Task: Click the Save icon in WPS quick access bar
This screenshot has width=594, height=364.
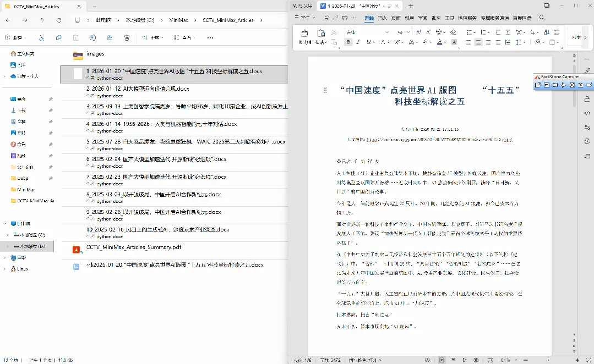Action: 327,18
